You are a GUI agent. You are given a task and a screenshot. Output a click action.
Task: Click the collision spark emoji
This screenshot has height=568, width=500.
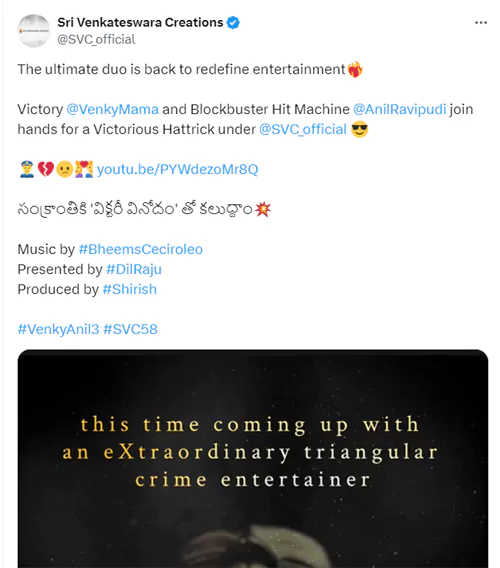263,209
